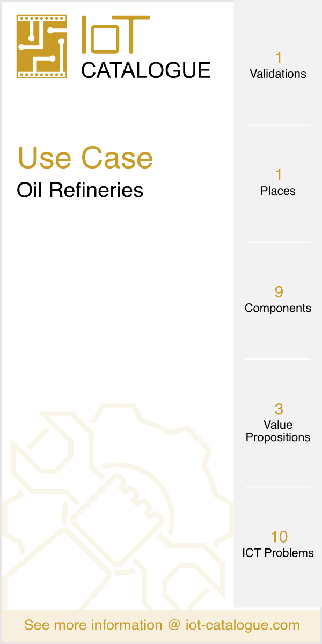Show the Components section label
This screenshot has height=644, width=322.
tap(278, 308)
